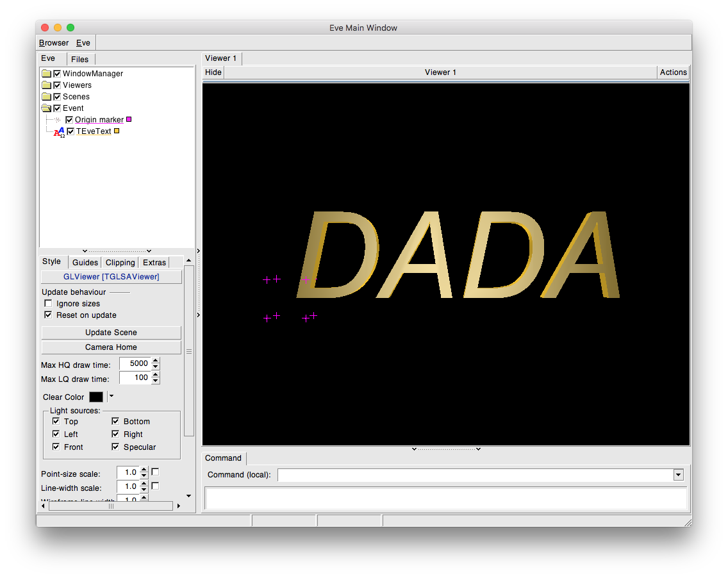Click the TEveText font icon
The width and height of the screenshot is (728, 578).
click(59, 132)
